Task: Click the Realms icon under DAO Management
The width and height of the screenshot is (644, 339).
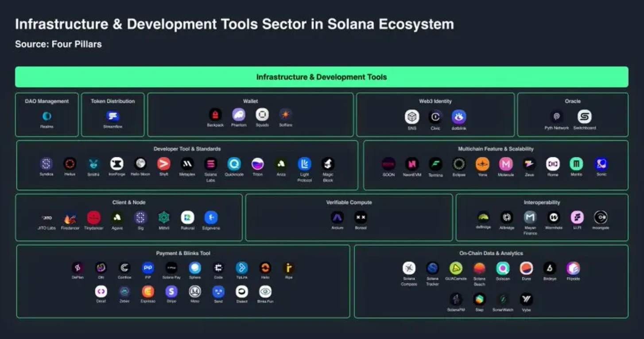Action: [47, 116]
